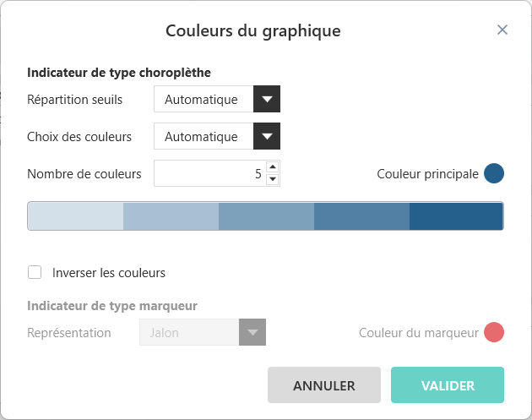Enable Inverser les couleurs checkbox
Viewport: 532px width, 420px height.
(35, 272)
